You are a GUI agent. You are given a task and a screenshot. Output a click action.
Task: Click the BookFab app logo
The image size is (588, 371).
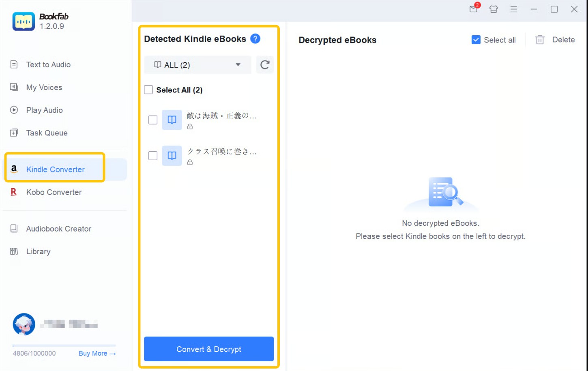(24, 21)
